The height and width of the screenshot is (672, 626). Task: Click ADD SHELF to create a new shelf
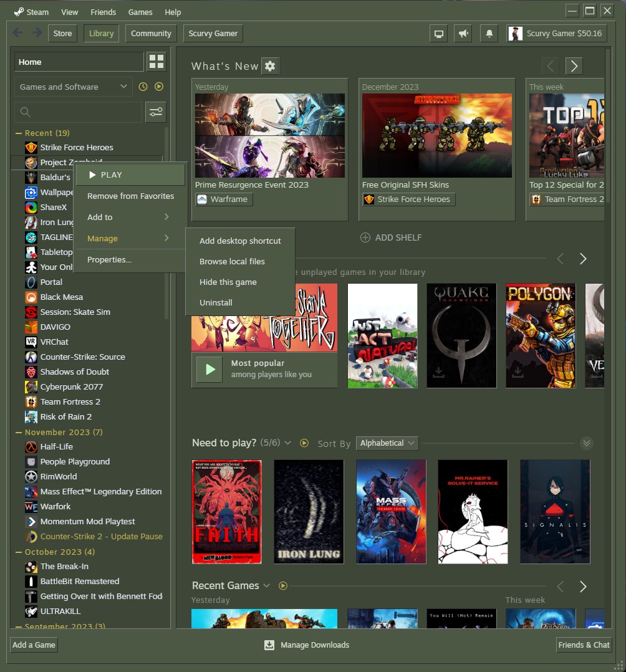point(391,238)
